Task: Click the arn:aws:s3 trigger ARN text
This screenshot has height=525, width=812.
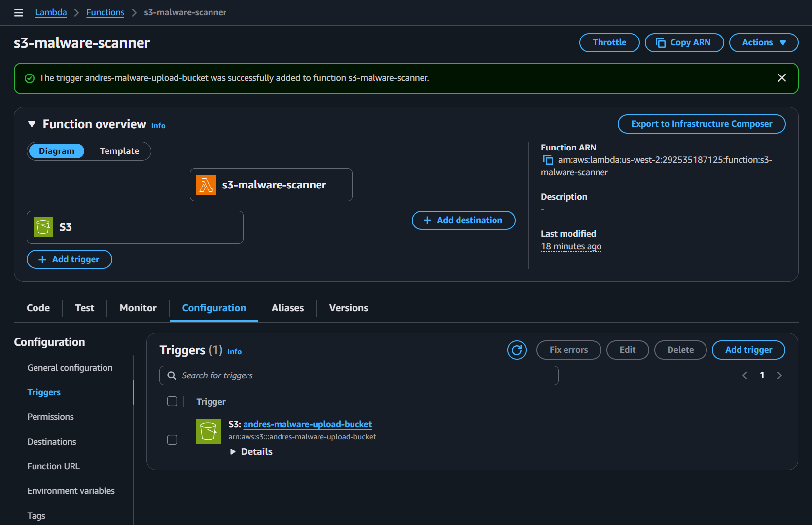Action: coord(302,437)
